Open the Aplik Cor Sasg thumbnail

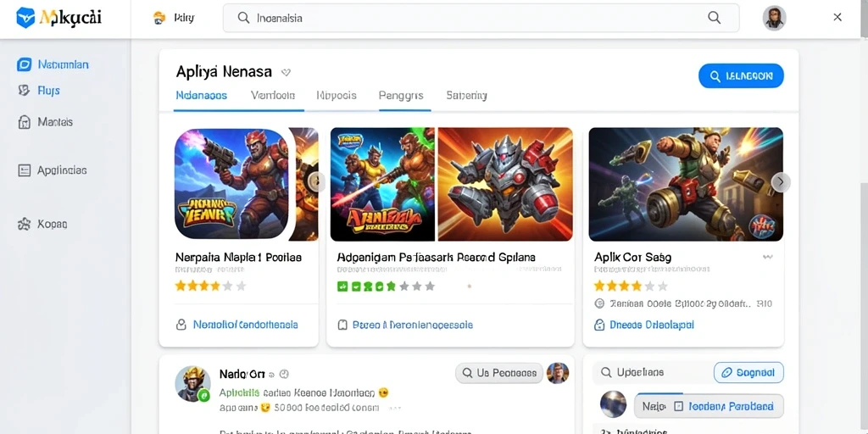tap(685, 184)
